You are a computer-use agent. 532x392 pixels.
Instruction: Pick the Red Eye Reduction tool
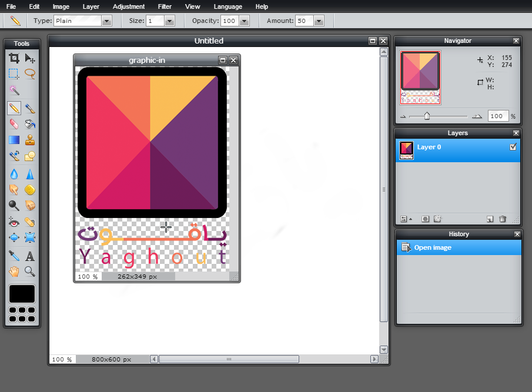point(14,222)
